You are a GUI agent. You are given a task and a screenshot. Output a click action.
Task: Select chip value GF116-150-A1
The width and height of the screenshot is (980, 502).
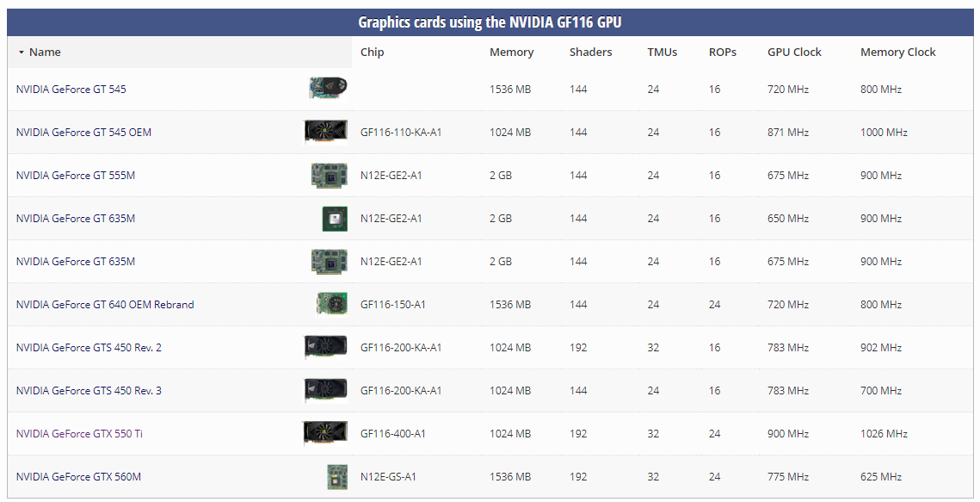(x=392, y=305)
